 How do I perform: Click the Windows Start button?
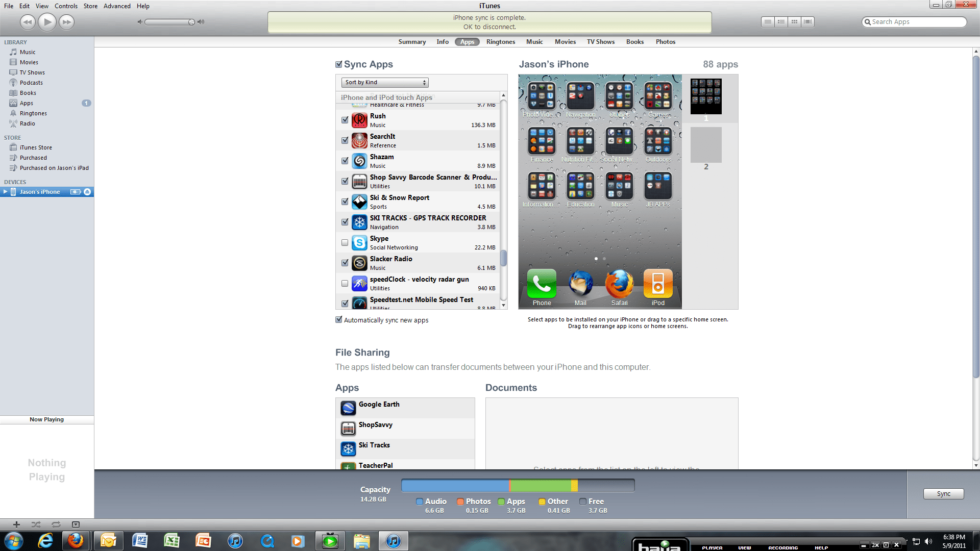(13, 541)
